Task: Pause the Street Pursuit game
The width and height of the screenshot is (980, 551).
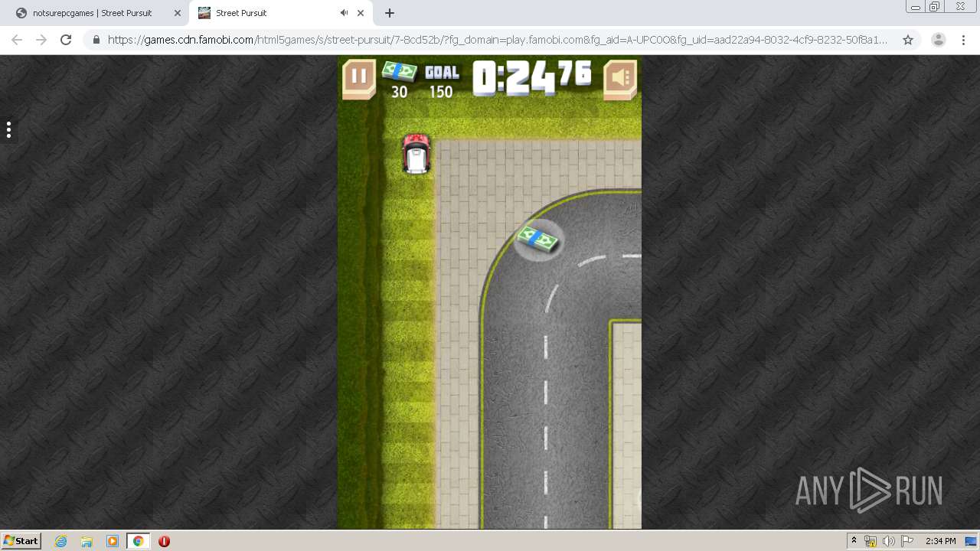Action: pyautogui.click(x=358, y=78)
